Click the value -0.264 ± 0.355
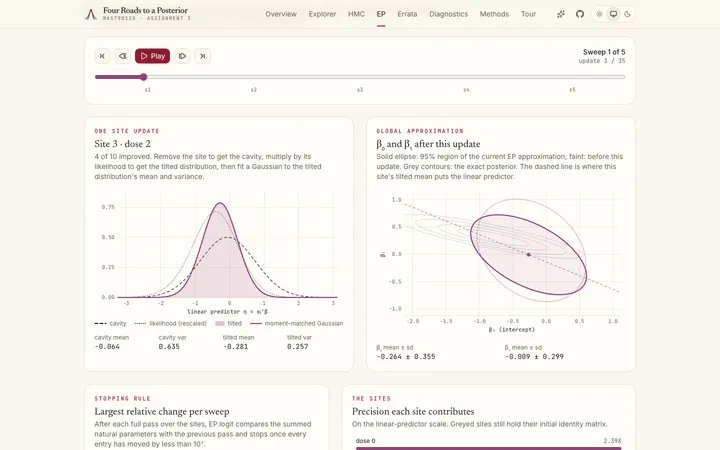Image resolution: width=720 pixels, height=450 pixels. pyautogui.click(x=406, y=357)
